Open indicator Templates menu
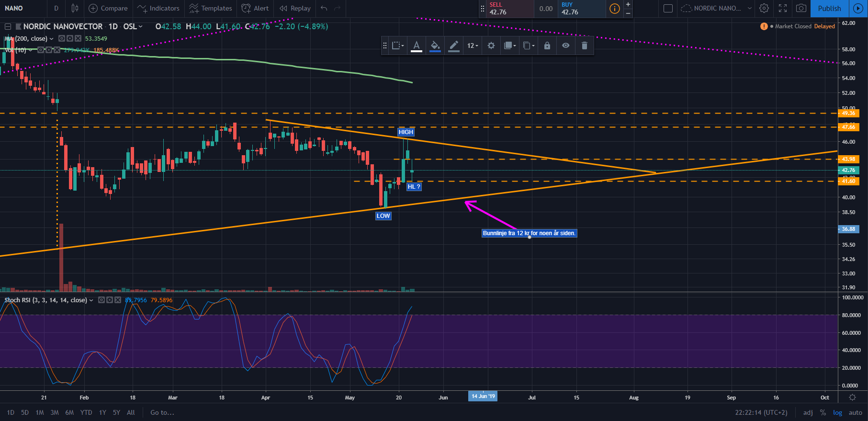Image resolution: width=868 pixels, height=421 pixels. coord(211,8)
